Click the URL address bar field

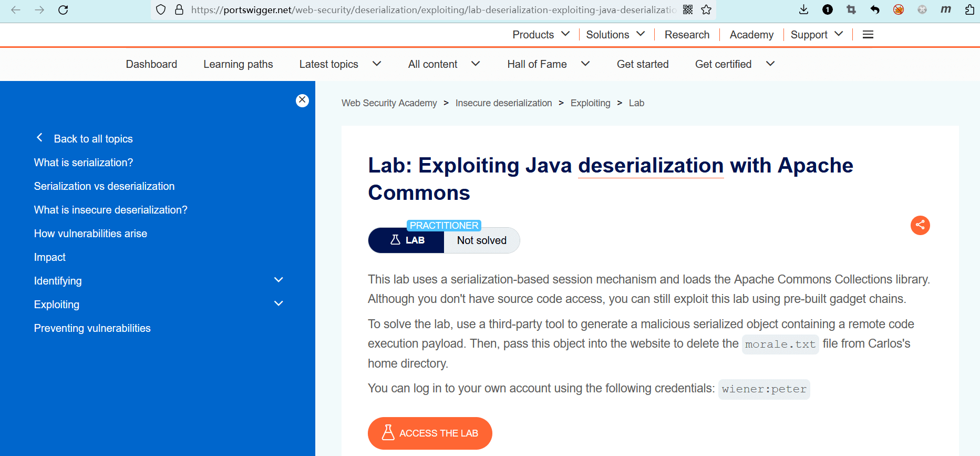[431, 10]
